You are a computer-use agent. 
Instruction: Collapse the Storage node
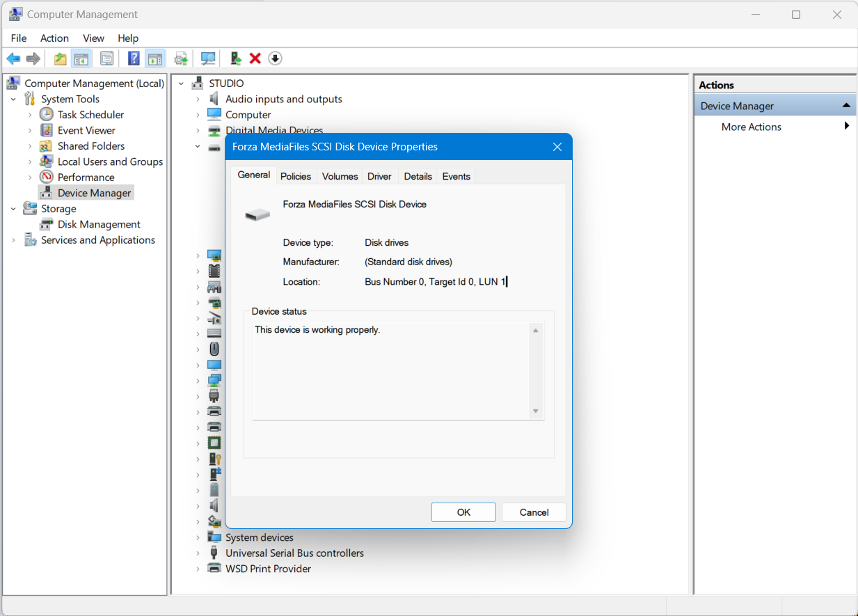13,208
